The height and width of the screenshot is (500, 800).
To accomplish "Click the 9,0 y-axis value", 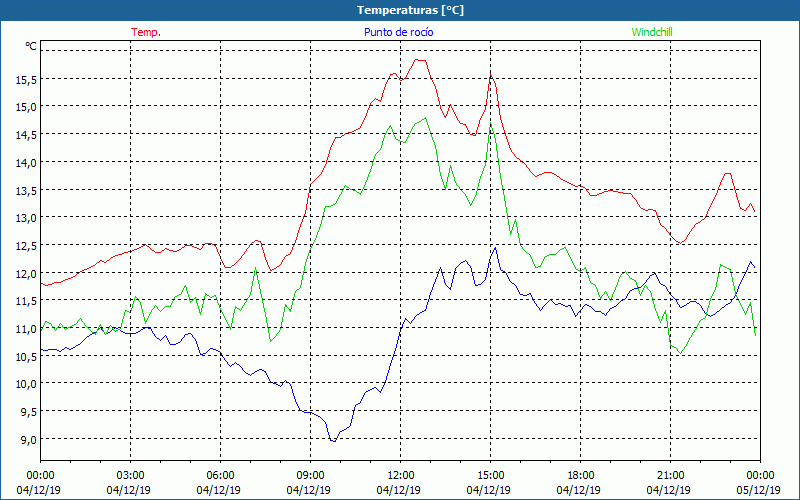I will coord(27,439).
